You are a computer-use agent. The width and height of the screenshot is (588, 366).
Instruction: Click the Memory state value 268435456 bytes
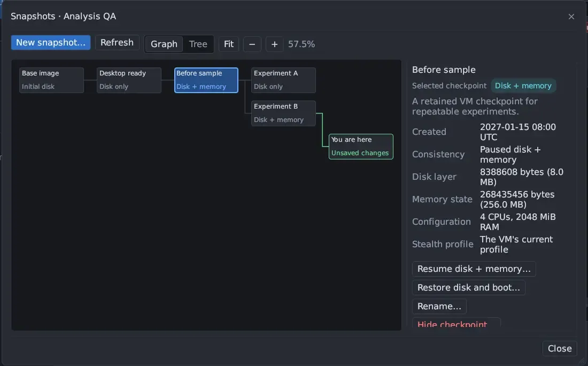517,200
